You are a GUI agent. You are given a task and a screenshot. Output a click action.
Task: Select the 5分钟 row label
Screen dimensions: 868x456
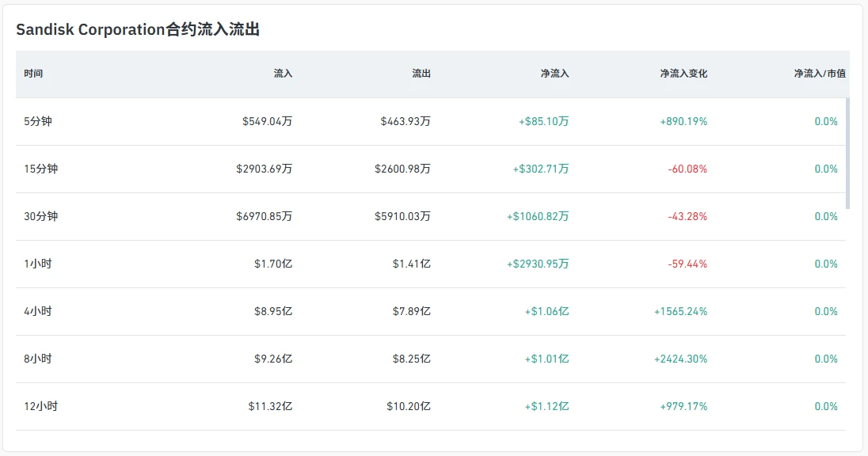tap(38, 121)
